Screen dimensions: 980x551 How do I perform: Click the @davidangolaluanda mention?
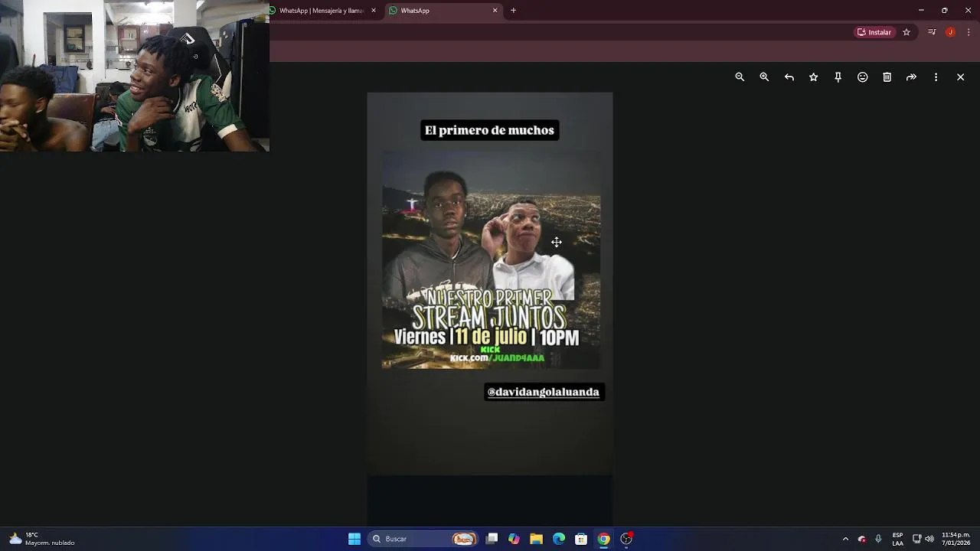544,392
